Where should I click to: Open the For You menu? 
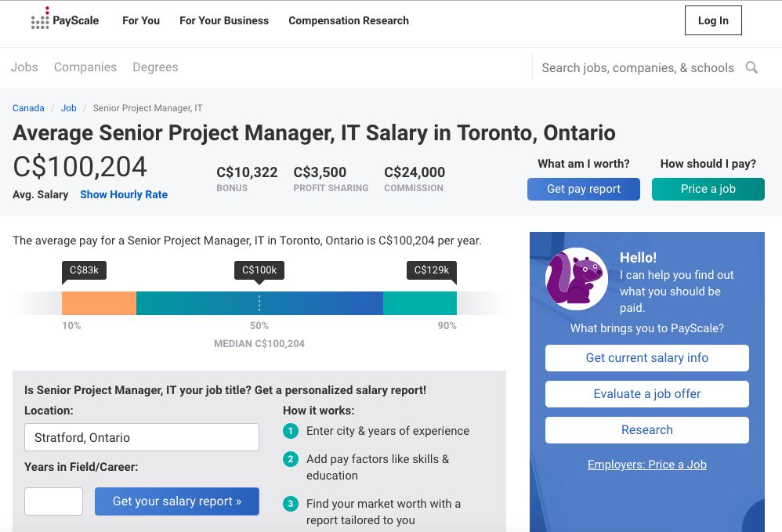(x=140, y=21)
